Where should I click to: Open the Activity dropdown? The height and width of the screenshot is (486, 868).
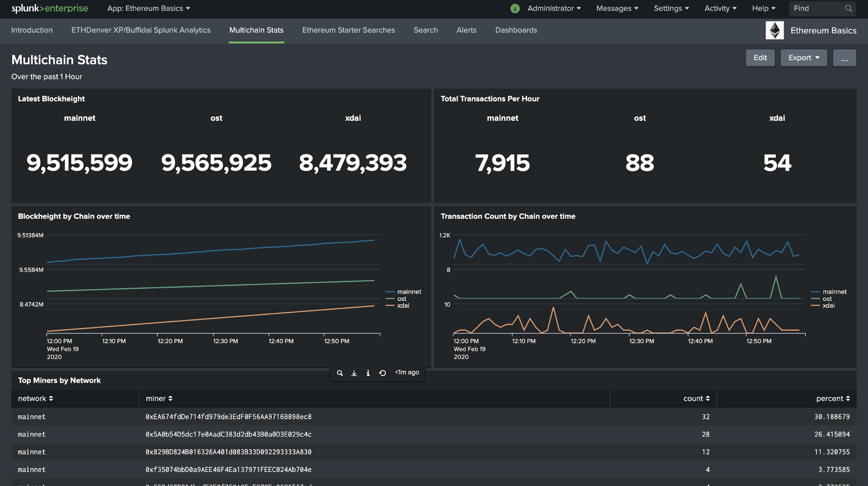click(720, 8)
